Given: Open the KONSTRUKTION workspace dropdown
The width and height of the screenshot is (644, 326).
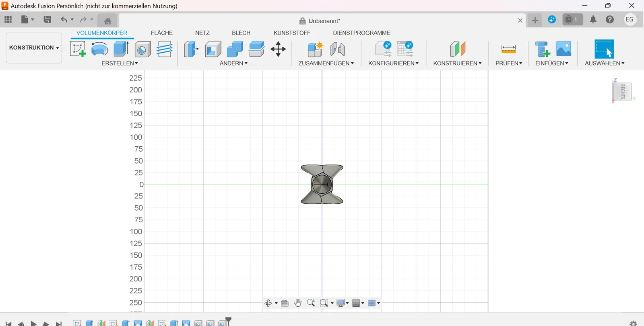Looking at the screenshot, I should click(x=34, y=47).
